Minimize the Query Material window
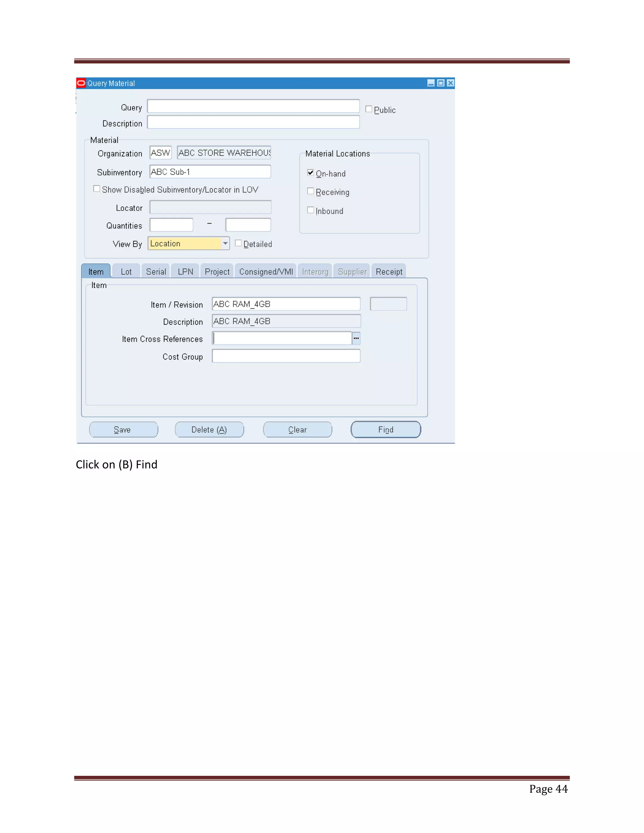The width and height of the screenshot is (644, 833). coord(431,83)
